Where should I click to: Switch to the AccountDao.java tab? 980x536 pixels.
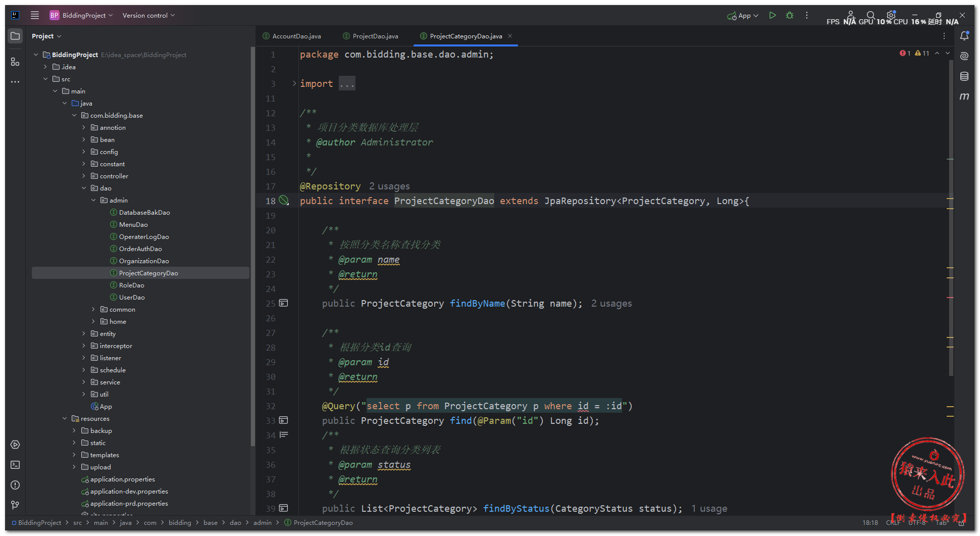pos(296,36)
